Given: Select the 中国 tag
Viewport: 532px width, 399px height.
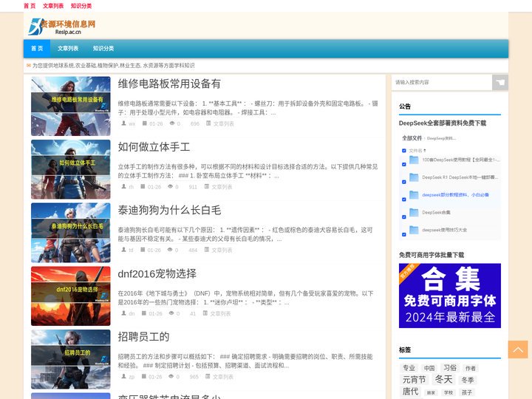Looking at the screenshot, I should tap(429, 368).
